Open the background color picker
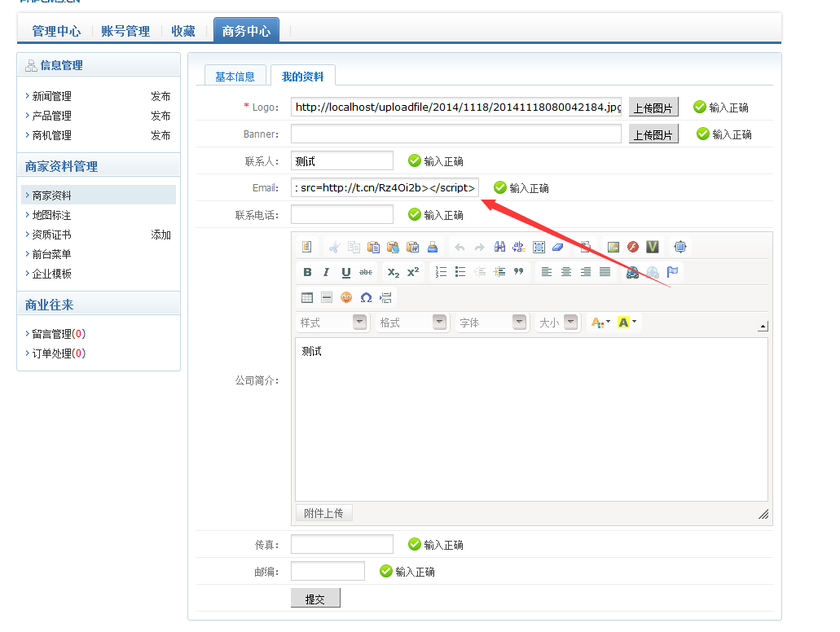 click(x=627, y=323)
